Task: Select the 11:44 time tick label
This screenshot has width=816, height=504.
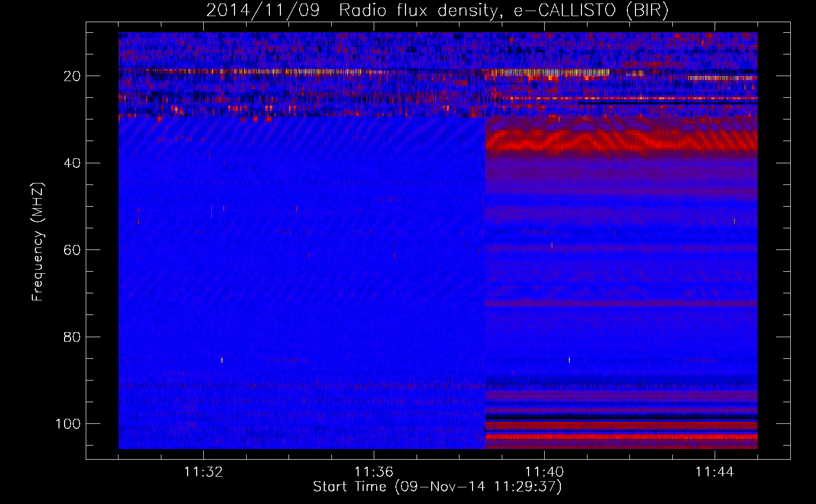Action: pos(715,472)
